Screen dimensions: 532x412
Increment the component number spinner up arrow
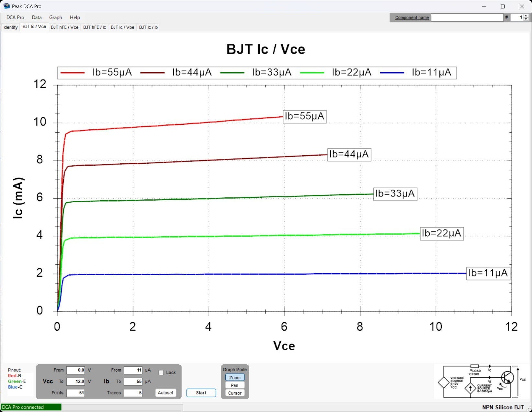tap(526, 16)
